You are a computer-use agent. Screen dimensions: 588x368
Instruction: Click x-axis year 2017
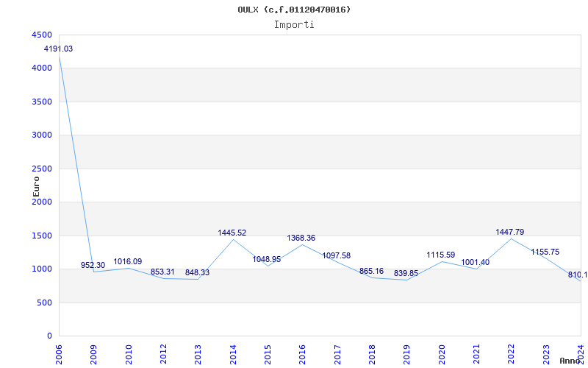(x=337, y=355)
